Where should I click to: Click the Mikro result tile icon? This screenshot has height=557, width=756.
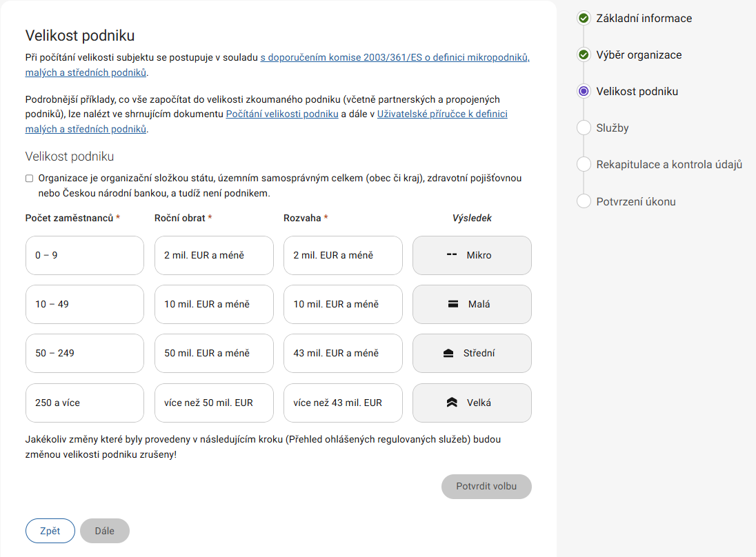(452, 255)
